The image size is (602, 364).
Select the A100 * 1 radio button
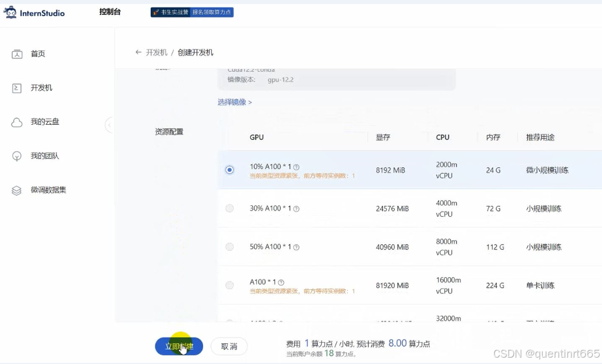pos(230,285)
